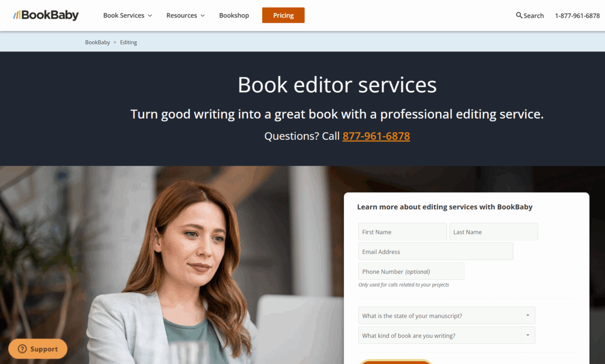The image size is (605, 364).
Task: Expand the Book Services chevron
Action: pyautogui.click(x=149, y=16)
